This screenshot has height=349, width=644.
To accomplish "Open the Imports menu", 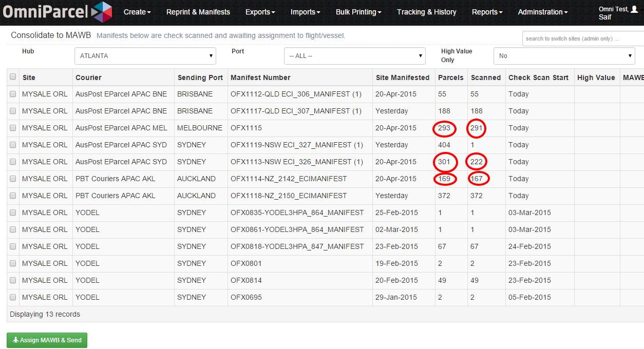I will (x=305, y=12).
